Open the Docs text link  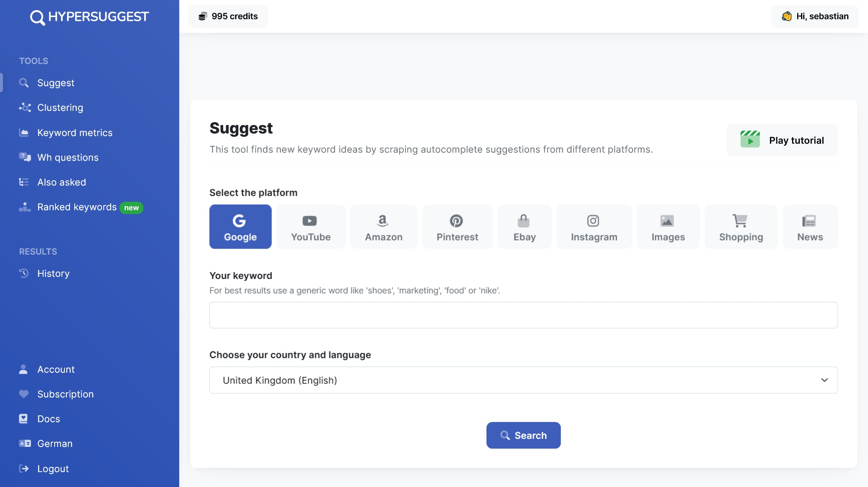tap(49, 419)
